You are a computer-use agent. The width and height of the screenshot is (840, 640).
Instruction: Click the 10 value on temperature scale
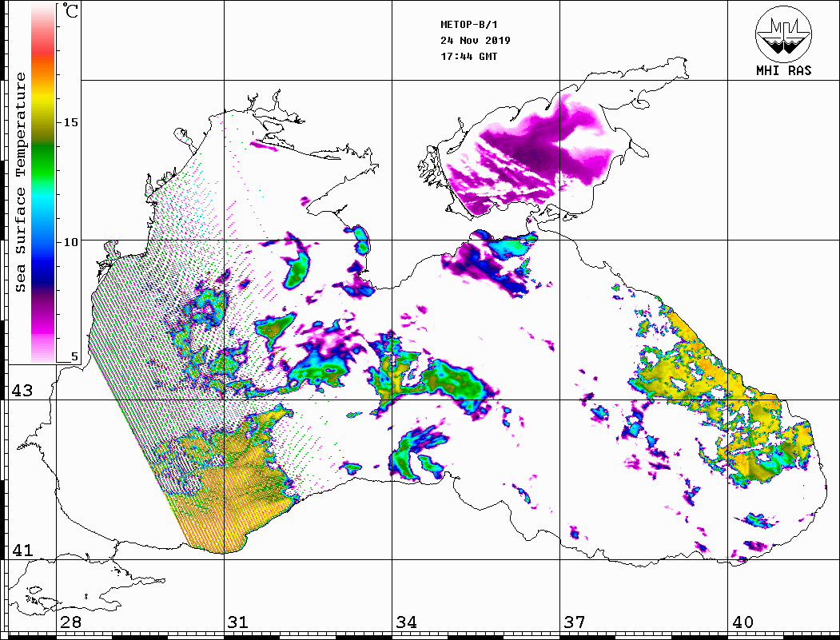70,242
